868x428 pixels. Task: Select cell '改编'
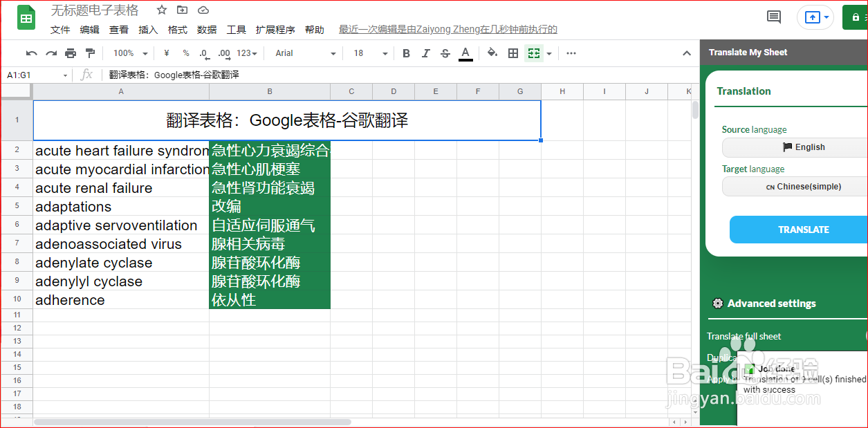click(x=270, y=207)
